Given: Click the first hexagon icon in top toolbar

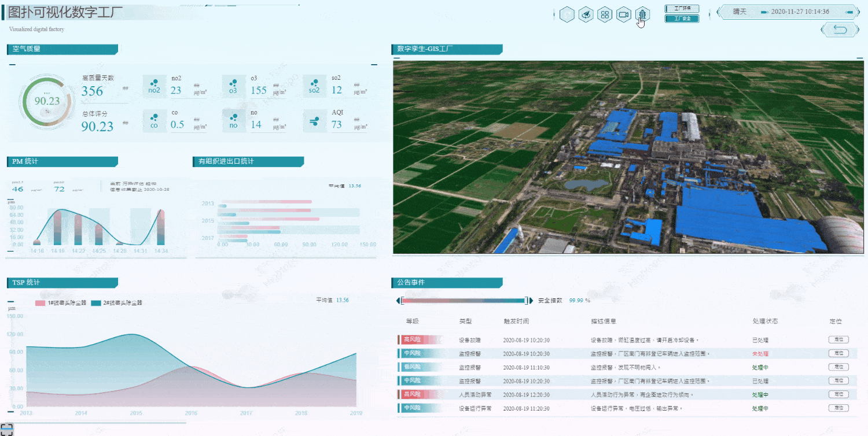Looking at the screenshot, I should pos(567,15).
